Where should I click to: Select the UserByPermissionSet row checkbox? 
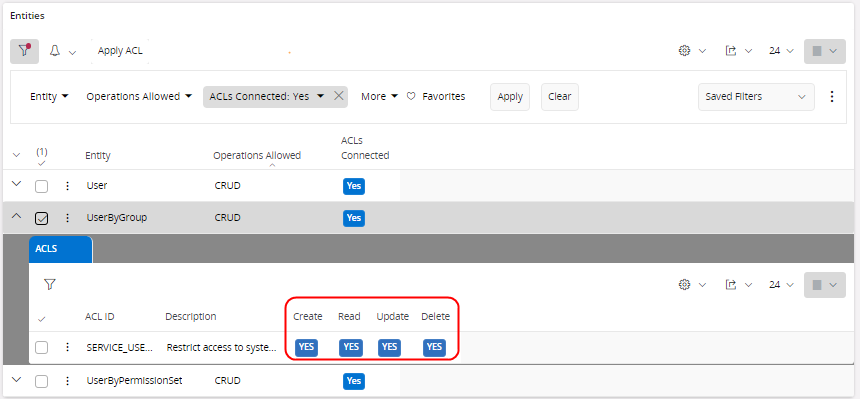click(x=41, y=380)
